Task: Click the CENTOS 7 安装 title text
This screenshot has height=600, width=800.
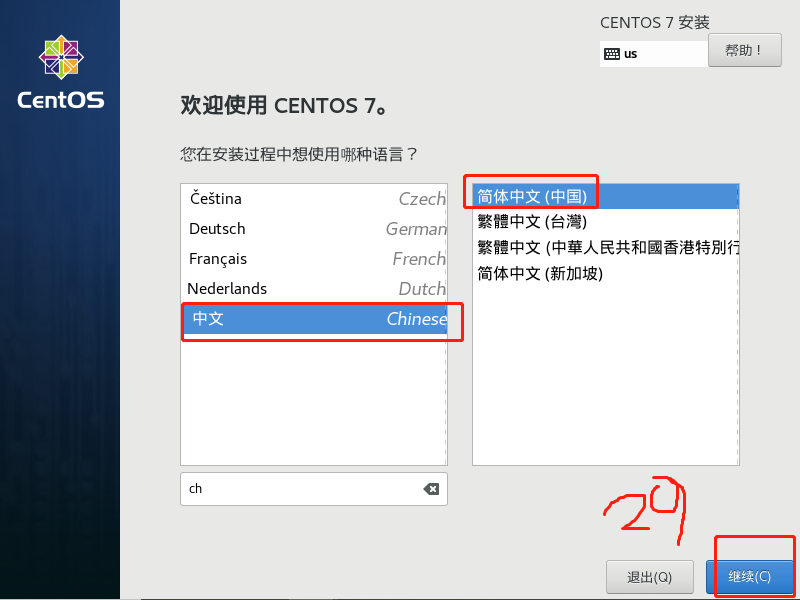Action: 655,22
